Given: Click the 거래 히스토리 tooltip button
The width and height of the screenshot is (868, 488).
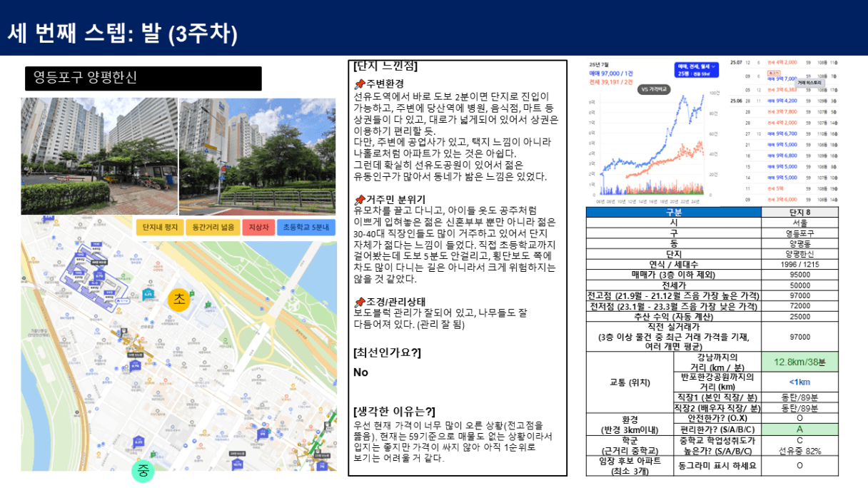Looking at the screenshot, I should pos(809,83).
